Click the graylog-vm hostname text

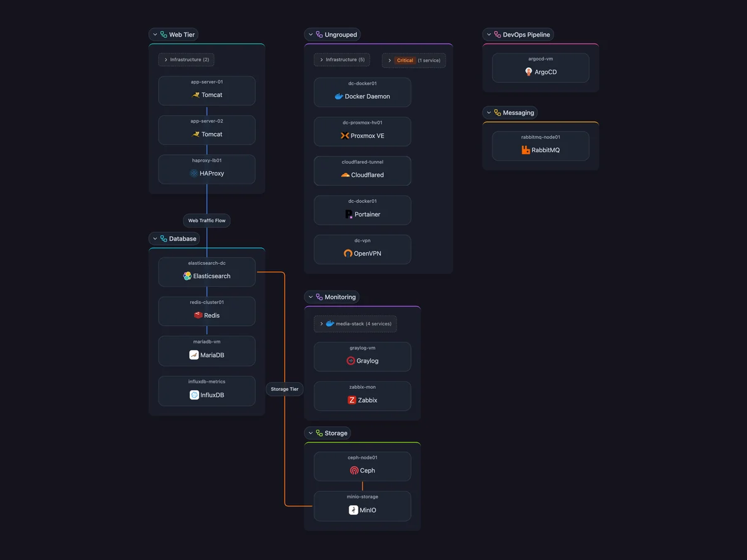point(362,348)
